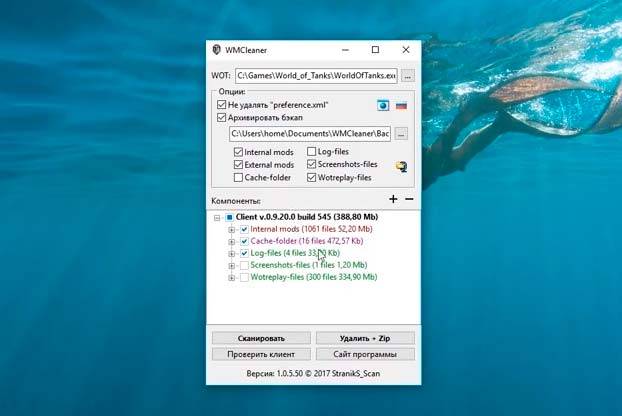Switch language with the Russian flag icon
The image size is (622, 416).
pos(402,105)
